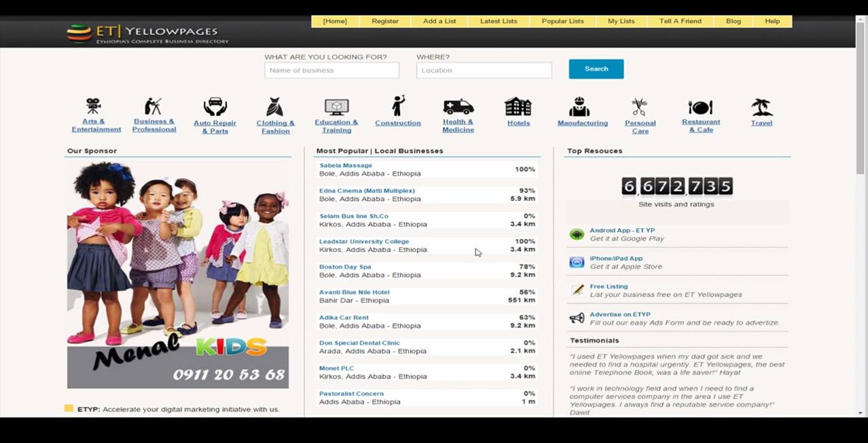Focus the Location input field
The image size is (868, 443).
(x=484, y=70)
